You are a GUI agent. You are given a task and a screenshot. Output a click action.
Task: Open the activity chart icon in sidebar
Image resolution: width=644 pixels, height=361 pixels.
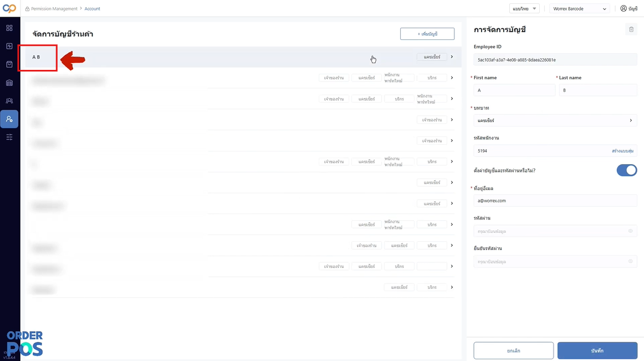point(9,46)
